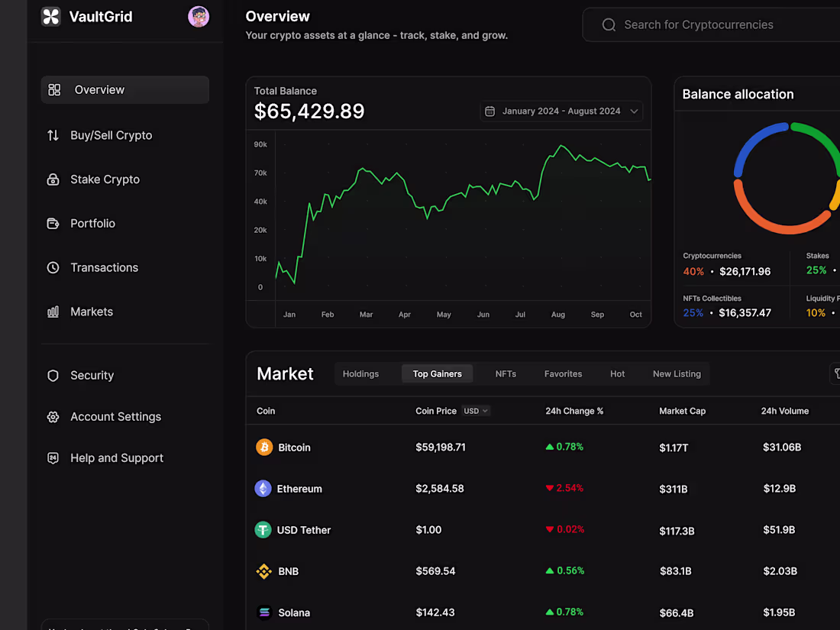840x630 pixels.
Task: Click the calendar icon on the date selector
Action: tap(489, 111)
